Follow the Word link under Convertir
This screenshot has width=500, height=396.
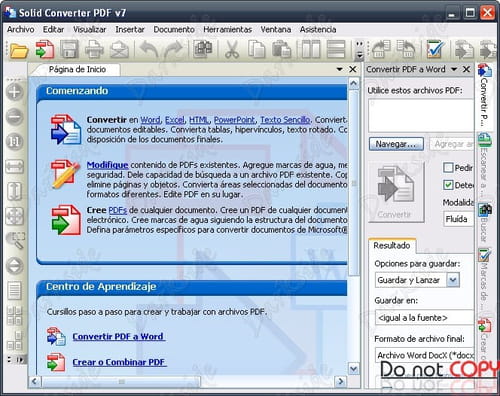(x=150, y=120)
